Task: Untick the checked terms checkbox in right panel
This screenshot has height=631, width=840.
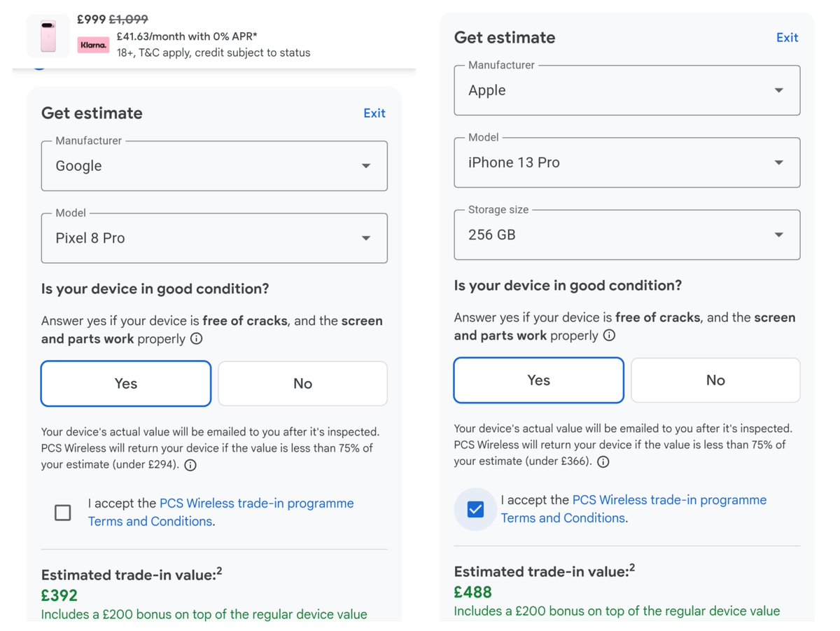Action: tap(475, 509)
